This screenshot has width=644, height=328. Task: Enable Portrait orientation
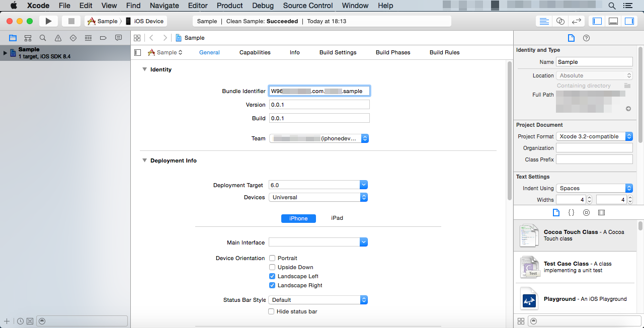pos(272,258)
